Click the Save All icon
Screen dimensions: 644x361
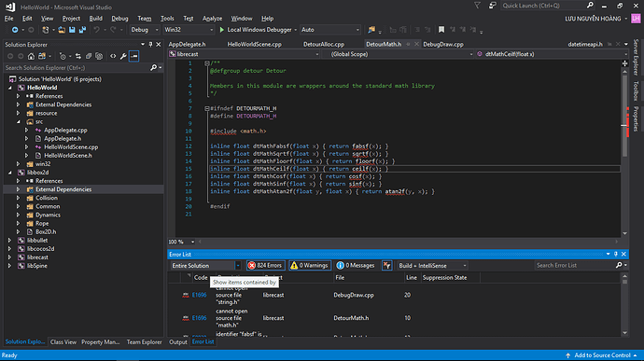tap(82, 30)
